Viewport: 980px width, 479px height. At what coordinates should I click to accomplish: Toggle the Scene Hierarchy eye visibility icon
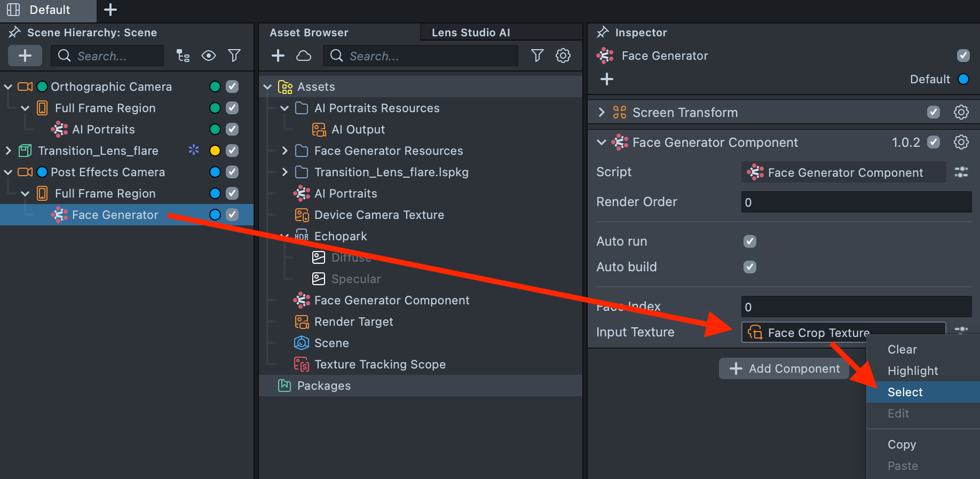pos(209,56)
